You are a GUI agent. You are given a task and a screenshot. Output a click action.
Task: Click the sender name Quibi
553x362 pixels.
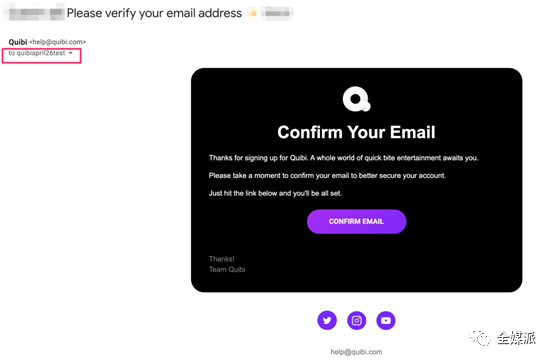18,42
